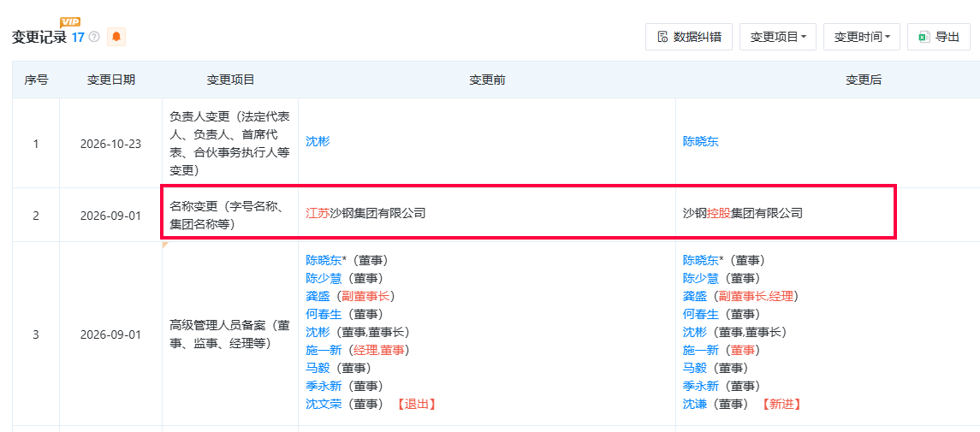980x432 pixels.
Task: Open 季永新 link in 变更前 column
Action: coord(324,387)
